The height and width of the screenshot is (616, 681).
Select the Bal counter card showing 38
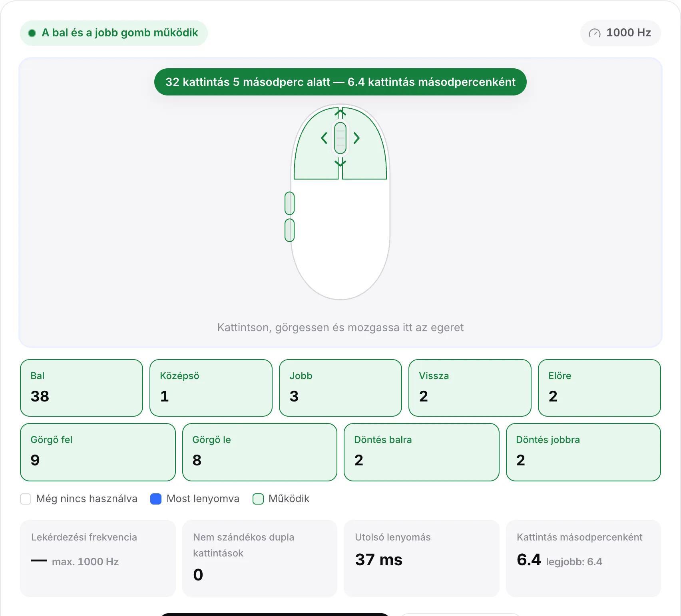pos(82,388)
